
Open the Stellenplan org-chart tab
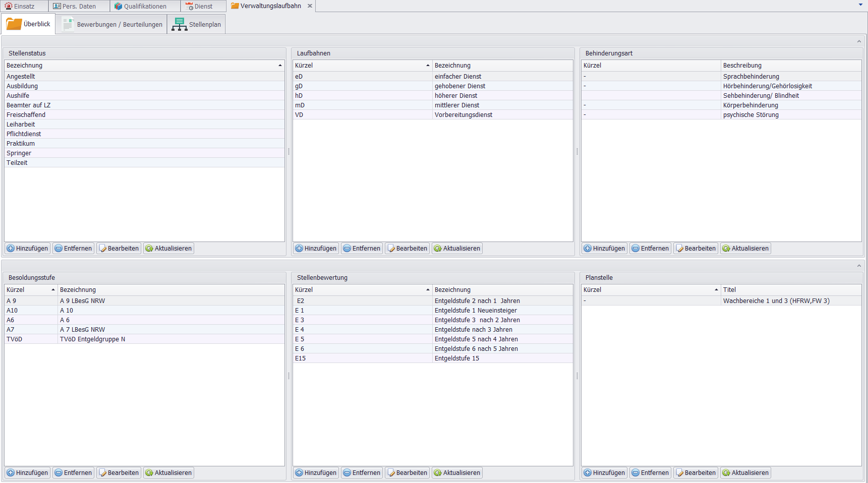pyautogui.click(x=196, y=24)
